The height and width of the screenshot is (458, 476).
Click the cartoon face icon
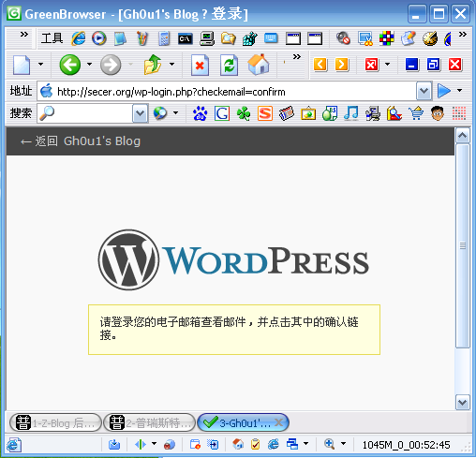coord(438,113)
